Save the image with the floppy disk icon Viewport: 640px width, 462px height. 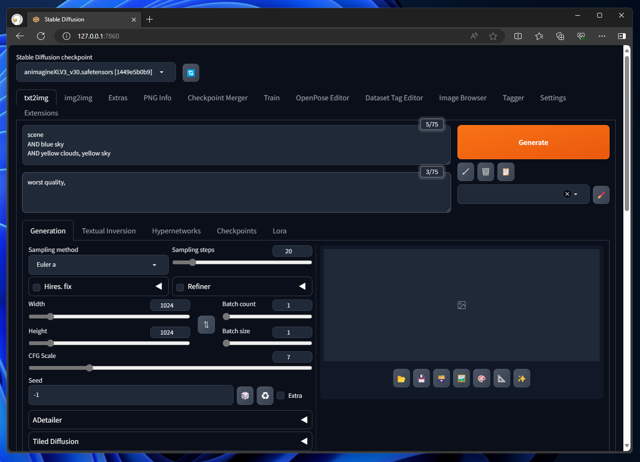[421, 379]
